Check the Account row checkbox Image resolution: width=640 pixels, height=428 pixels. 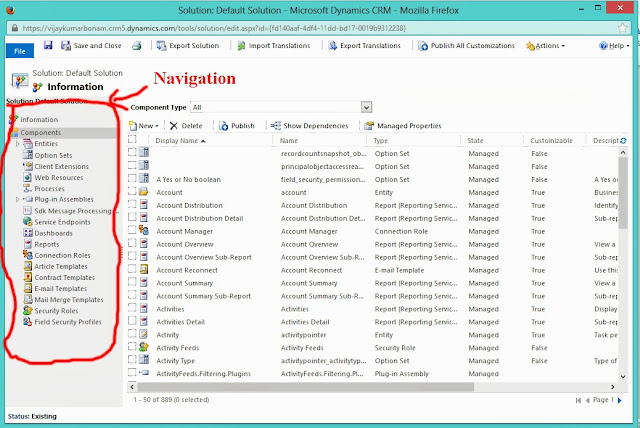tap(132, 191)
